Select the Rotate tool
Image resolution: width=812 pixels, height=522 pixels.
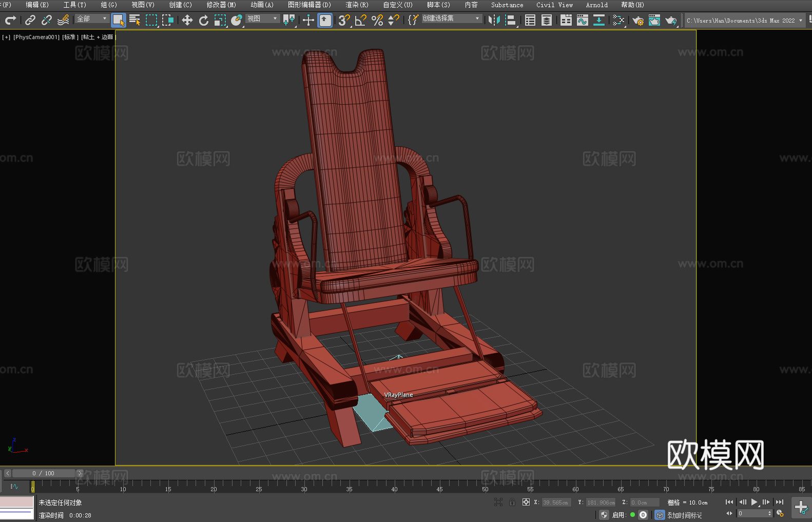(x=204, y=21)
